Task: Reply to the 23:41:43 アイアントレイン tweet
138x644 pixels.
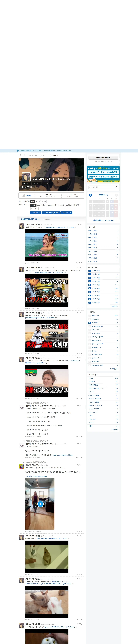Action: pos(77,353)
